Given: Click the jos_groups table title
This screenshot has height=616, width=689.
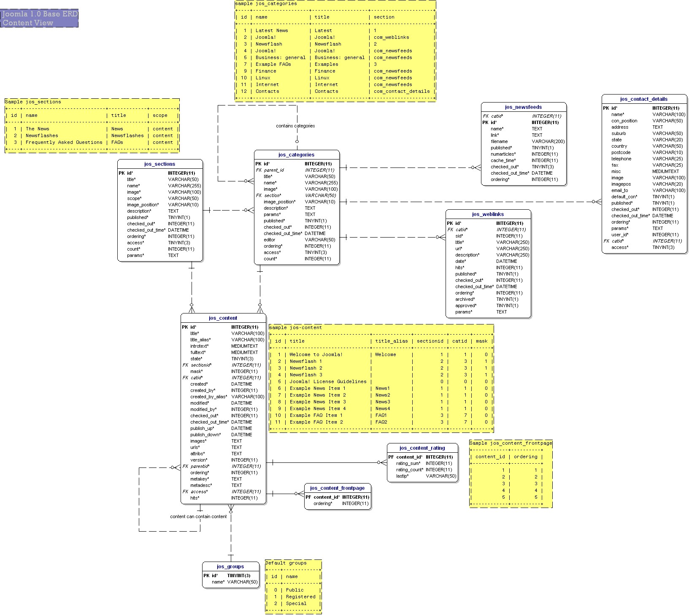Looking at the screenshot, I should (230, 567).
